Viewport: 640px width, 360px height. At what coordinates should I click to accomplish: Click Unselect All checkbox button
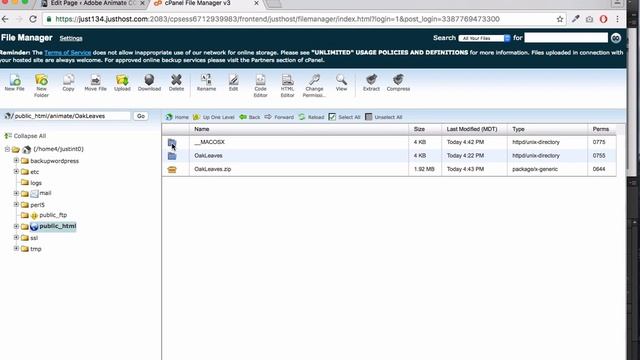tap(383, 117)
